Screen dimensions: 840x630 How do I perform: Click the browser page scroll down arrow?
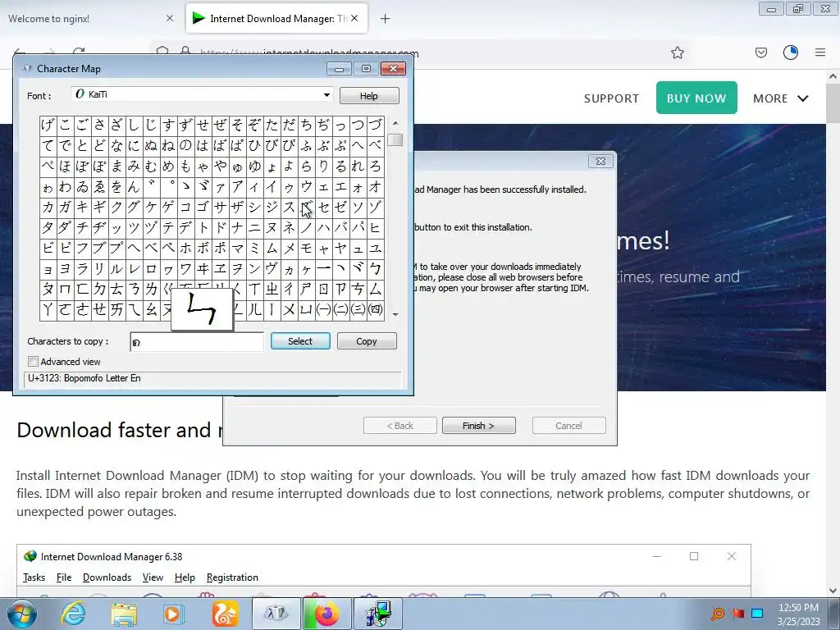coord(833,591)
